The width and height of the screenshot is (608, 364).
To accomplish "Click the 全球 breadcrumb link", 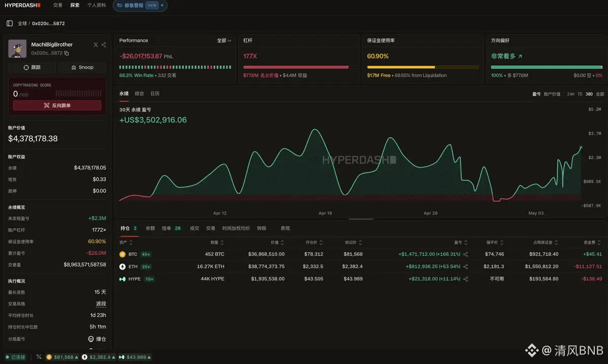I will [x=22, y=23].
